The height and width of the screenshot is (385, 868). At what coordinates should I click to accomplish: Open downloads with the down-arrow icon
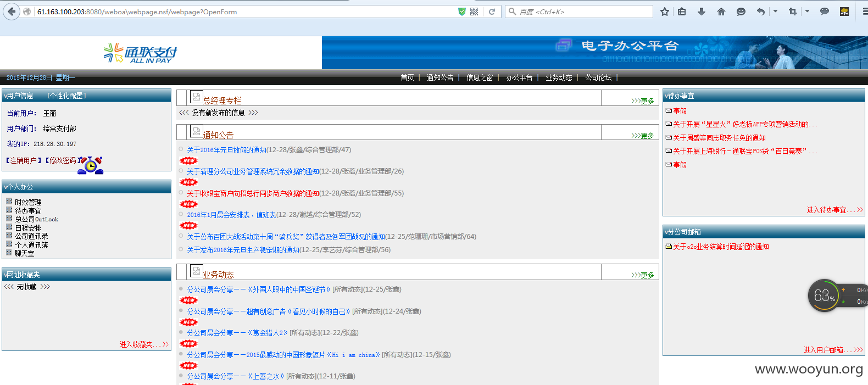pyautogui.click(x=702, y=12)
